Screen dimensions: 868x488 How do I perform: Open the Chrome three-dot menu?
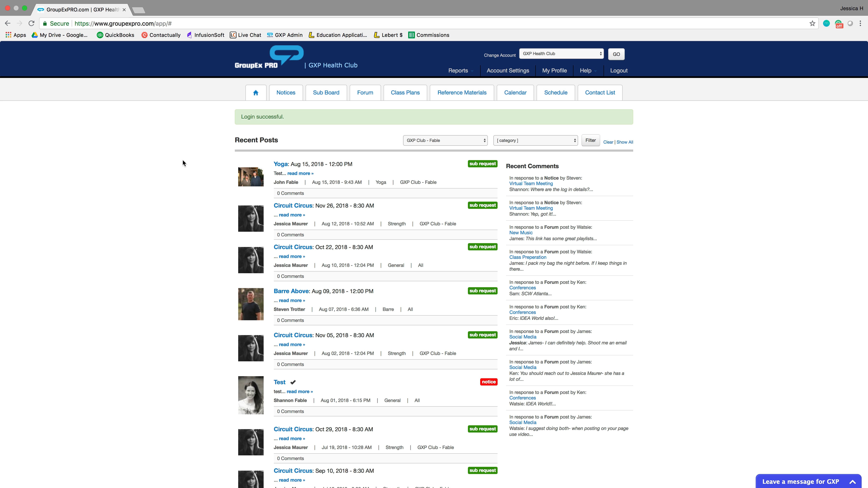tap(860, 23)
